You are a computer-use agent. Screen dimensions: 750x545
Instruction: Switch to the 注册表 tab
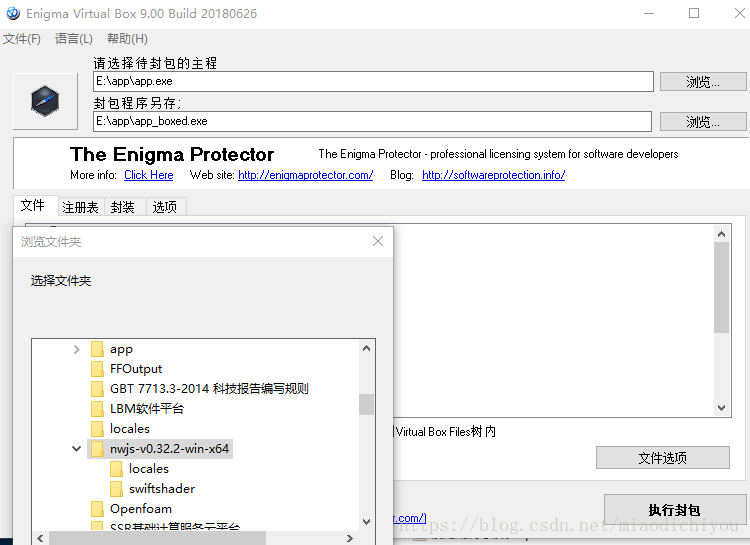tap(80, 207)
